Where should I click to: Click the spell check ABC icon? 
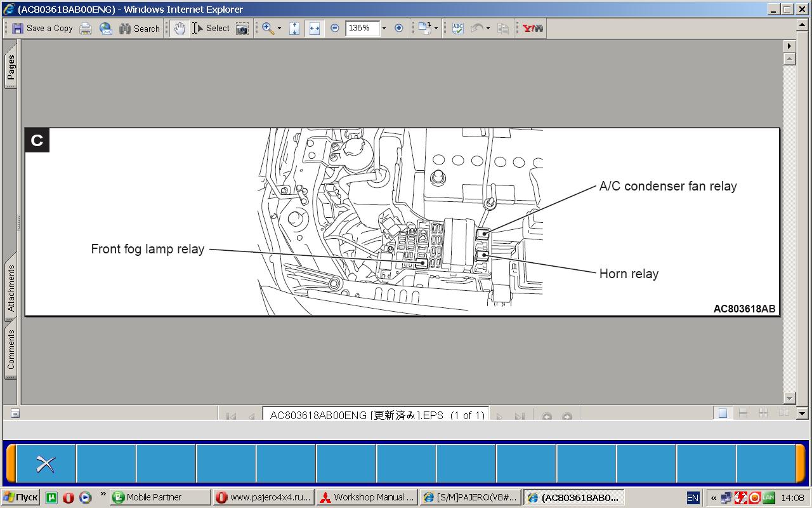coord(458,28)
